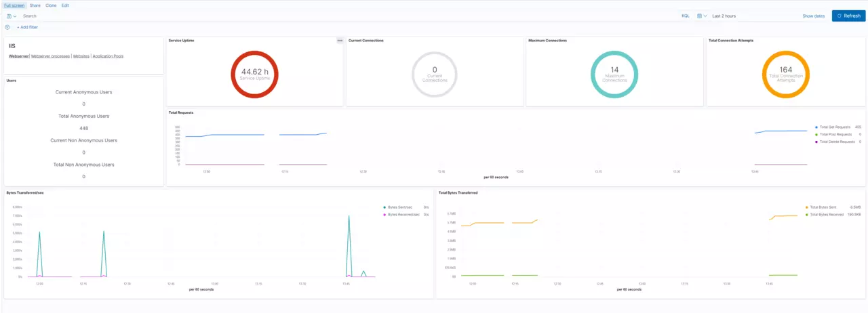Screen dimensions: 868x313
Task: Toggle Bytes Sent/sec legend series
Action: [x=401, y=207]
